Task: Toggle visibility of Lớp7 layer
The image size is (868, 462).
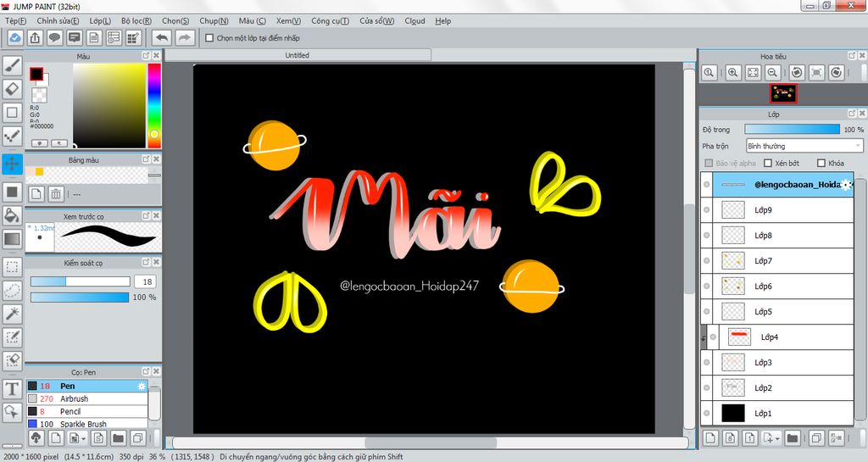Action: 707,261
